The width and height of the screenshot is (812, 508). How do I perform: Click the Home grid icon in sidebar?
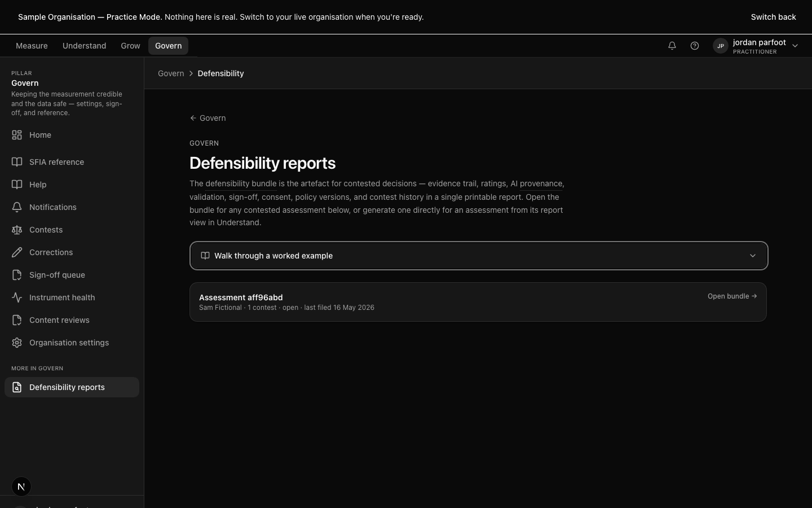tap(17, 135)
